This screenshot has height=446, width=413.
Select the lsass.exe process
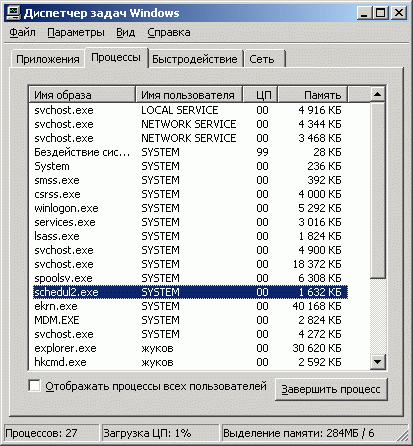(x=190, y=236)
